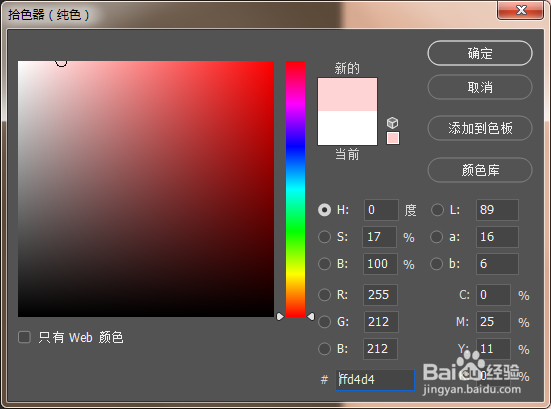Click the brightness field showing 100
The width and height of the screenshot is (551, 409).
[380, 264]
